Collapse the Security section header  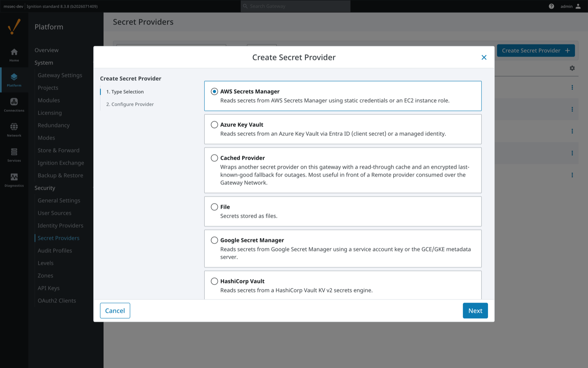[45, 188]
